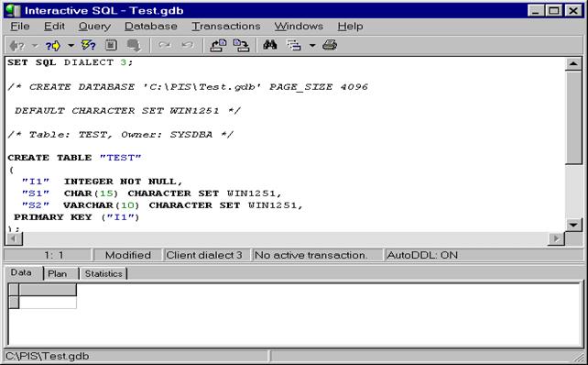Image resolution: width=588 pixels, height=365 pixels.
Task: Open dropdown arrow beside next query icon
Action: (71, 46)
